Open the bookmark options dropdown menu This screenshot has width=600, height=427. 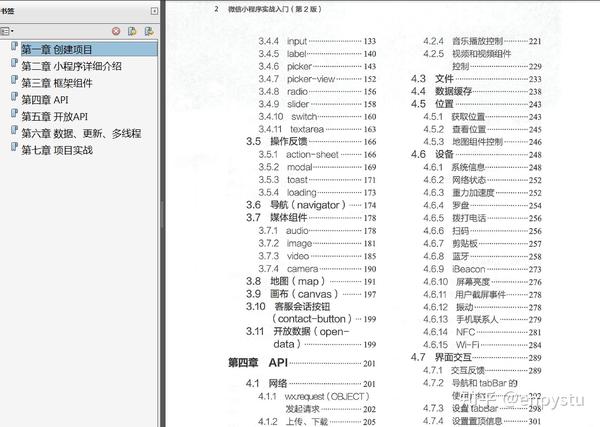point(7,31)
